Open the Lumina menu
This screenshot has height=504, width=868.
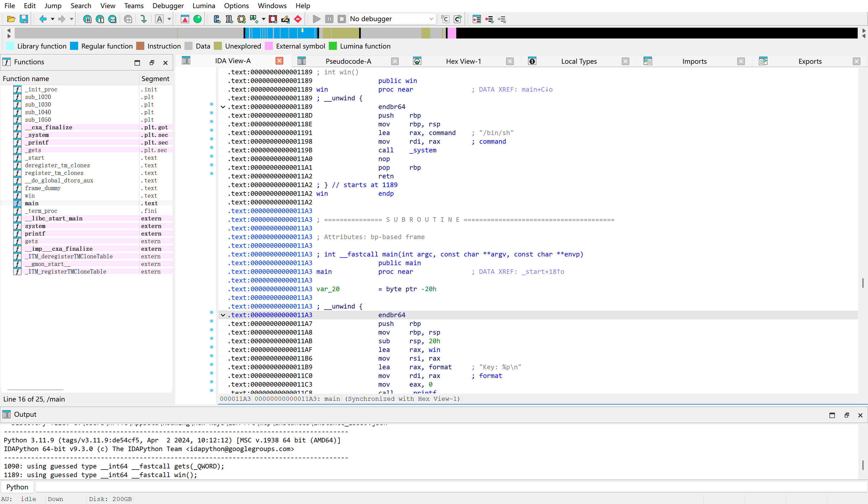(x=204, y=6)
